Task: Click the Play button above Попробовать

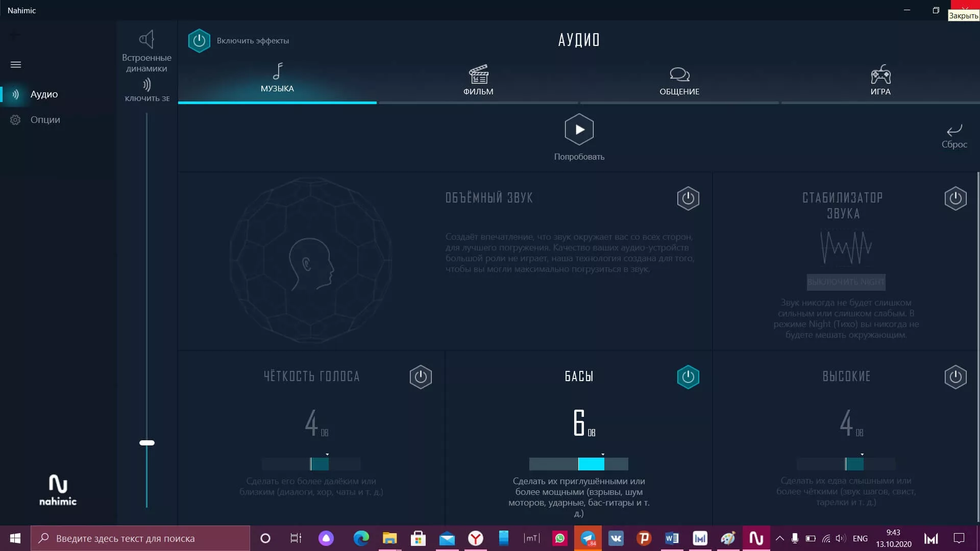Action: coord(579,130)
